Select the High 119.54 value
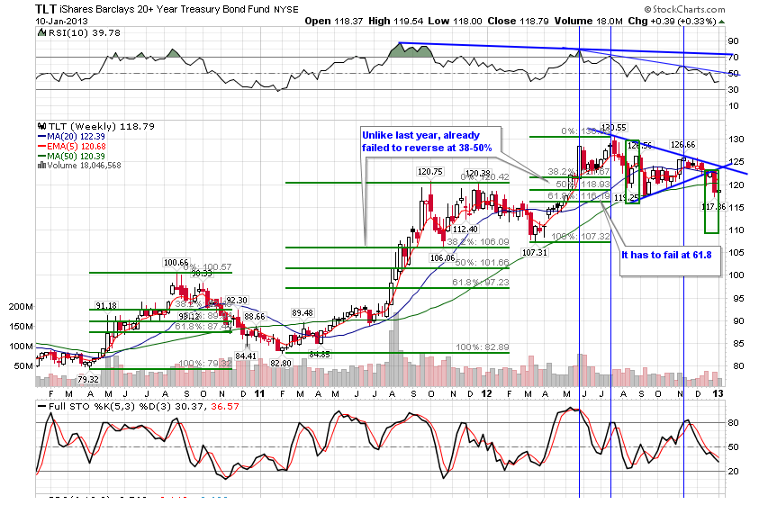The width and height of the screenshot is (759, 532). coord(395,22)
